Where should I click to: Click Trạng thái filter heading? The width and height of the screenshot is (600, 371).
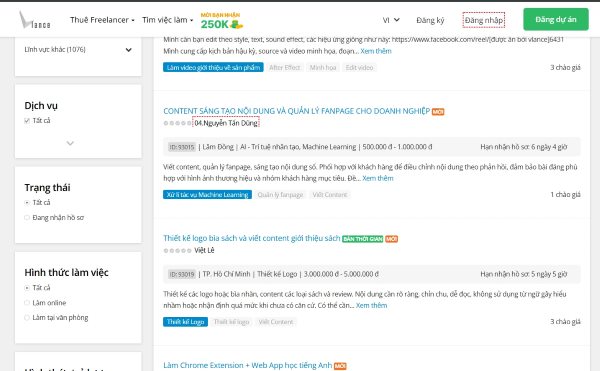click(47, 188)
